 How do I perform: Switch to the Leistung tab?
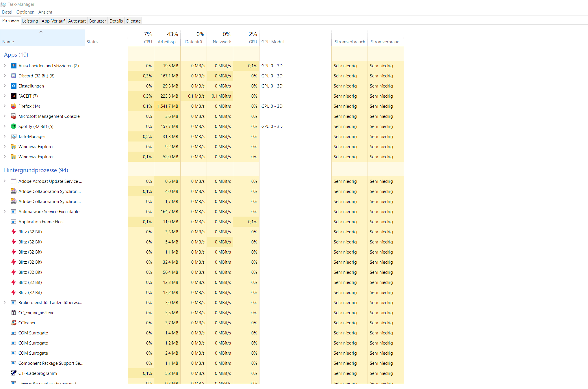pyautogui.click(x=30, y=21)
